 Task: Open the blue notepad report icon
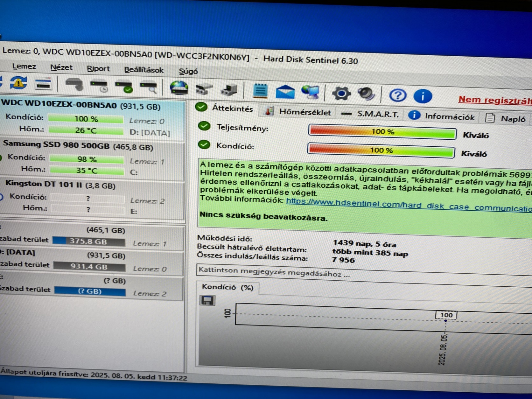260,91
